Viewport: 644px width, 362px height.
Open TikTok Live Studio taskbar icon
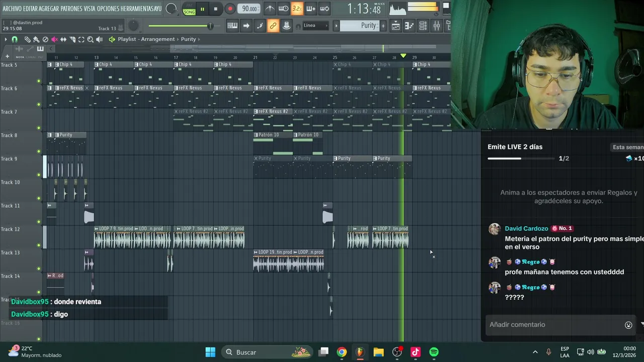coord(416,352)
